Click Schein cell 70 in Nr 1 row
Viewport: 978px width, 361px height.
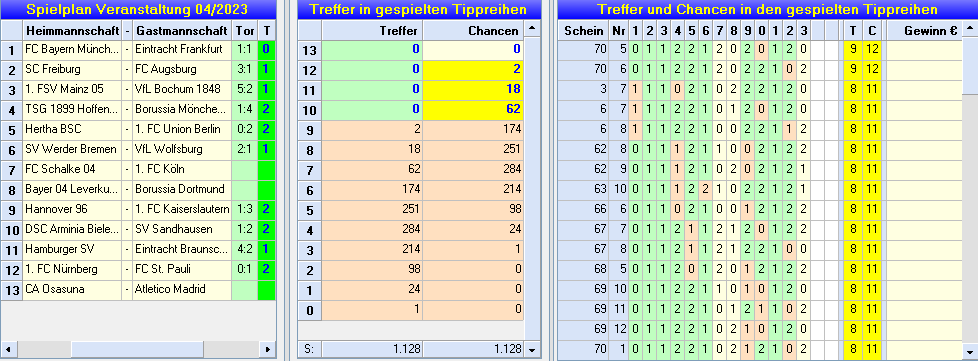[x=583, y=349]
